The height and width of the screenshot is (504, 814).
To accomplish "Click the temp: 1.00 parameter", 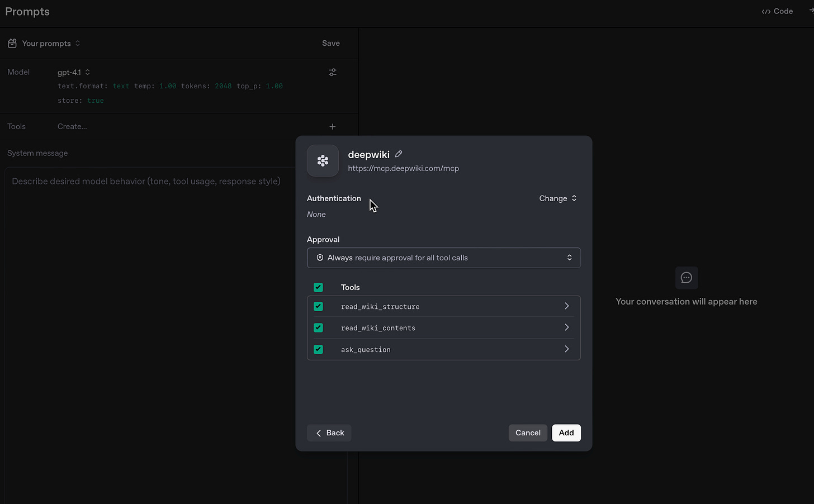I will (155, 86).
